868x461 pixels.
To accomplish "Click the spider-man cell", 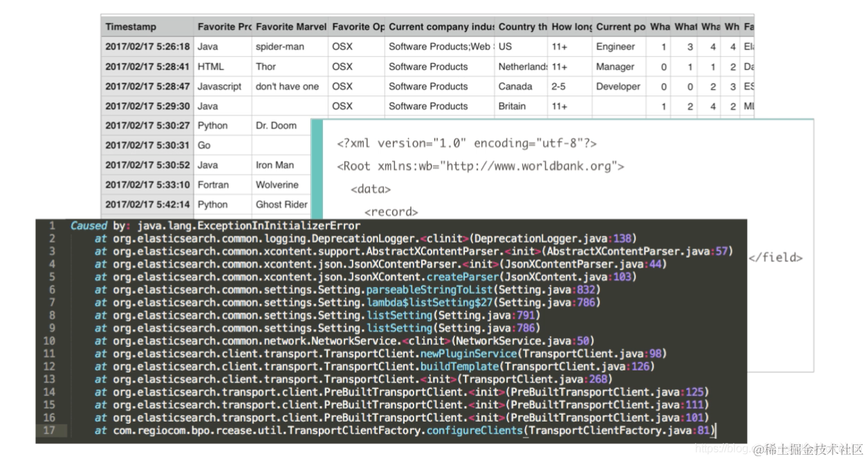I will pos(290,47).
